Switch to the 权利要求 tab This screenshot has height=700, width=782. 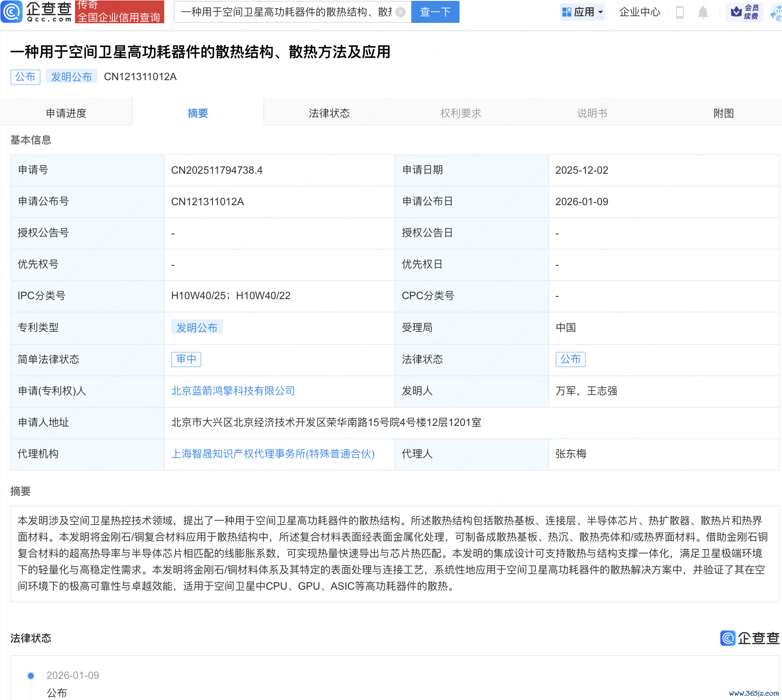(x=460, y=113)
